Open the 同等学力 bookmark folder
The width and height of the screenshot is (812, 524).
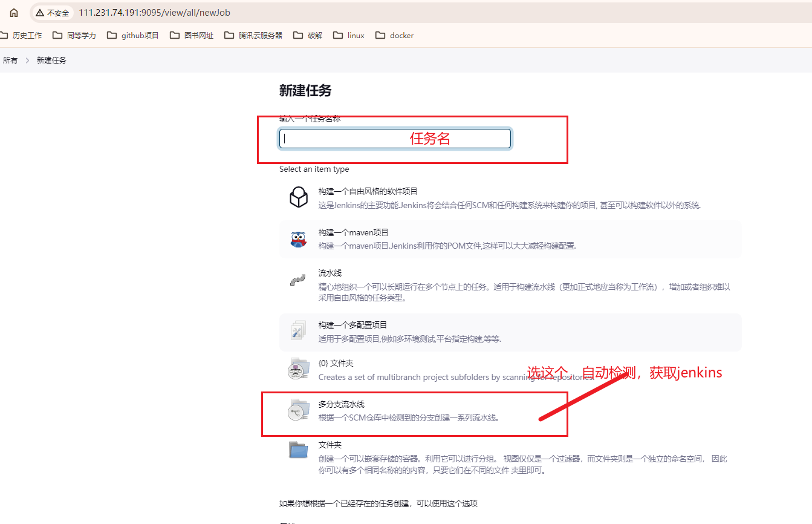[x=74, y=35]
